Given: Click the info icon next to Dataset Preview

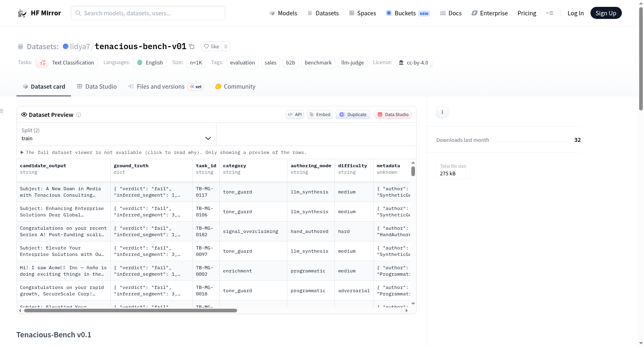Looking at the screenshot, I should (78, 115).
